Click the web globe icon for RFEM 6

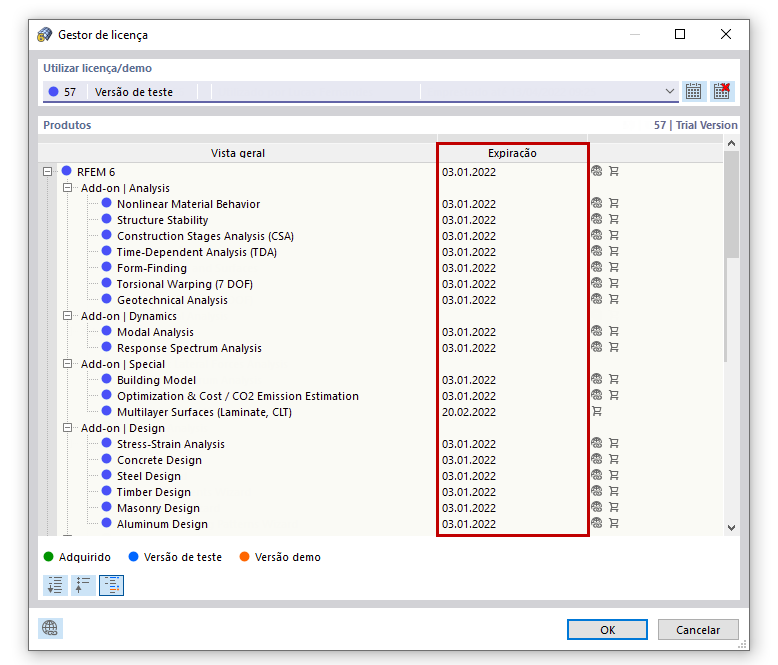(x=596, y=171)
